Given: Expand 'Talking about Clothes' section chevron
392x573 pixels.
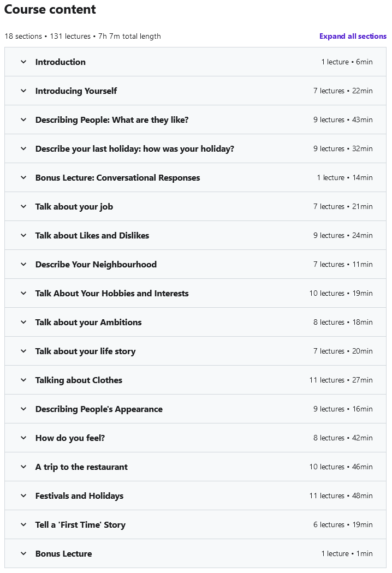Looking at the screenshot, I should 23,380.
